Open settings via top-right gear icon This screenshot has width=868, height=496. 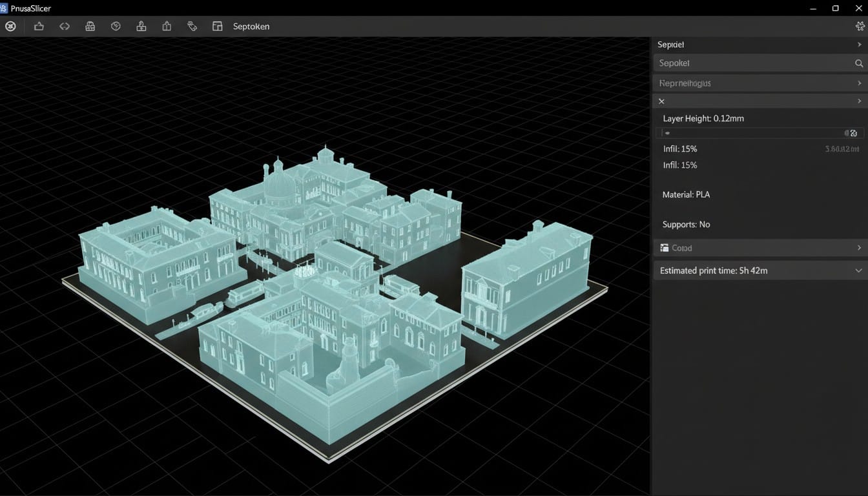(x=860, y=26)
